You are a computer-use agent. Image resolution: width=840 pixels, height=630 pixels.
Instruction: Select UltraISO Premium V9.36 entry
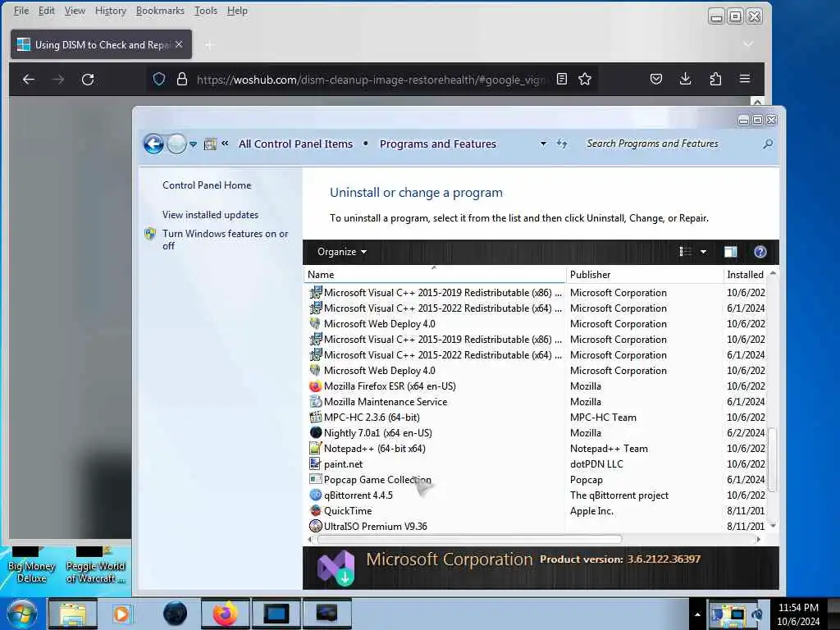click(376, 526)
